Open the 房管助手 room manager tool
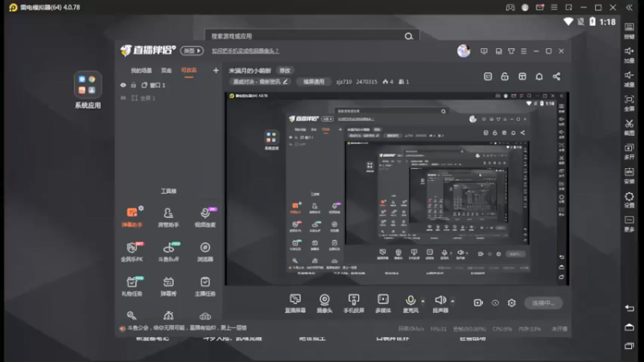This screenshot has width=644, height=362. (x=168, y=217)
